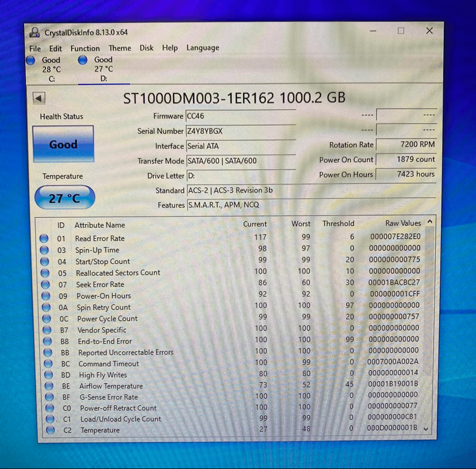Select the 'Reallocated Sectors Count' attribute name
Image resolution: width=476 pixels, height=469 pixels.
point(118,272)
